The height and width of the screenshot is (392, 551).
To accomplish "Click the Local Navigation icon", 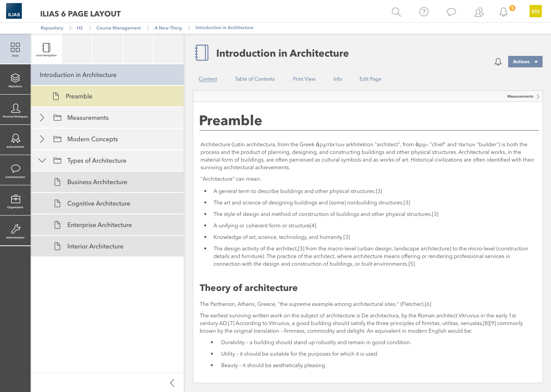I will (x=46, y=49).
